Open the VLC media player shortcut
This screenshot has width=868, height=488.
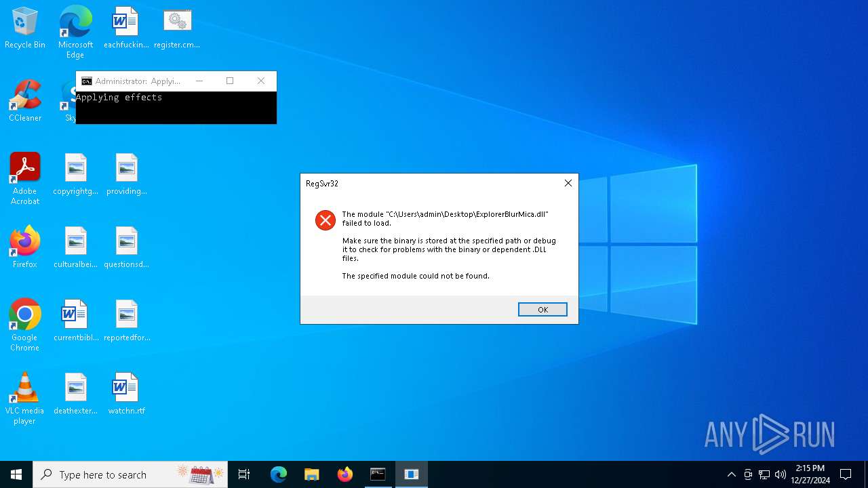pos(25,399)
